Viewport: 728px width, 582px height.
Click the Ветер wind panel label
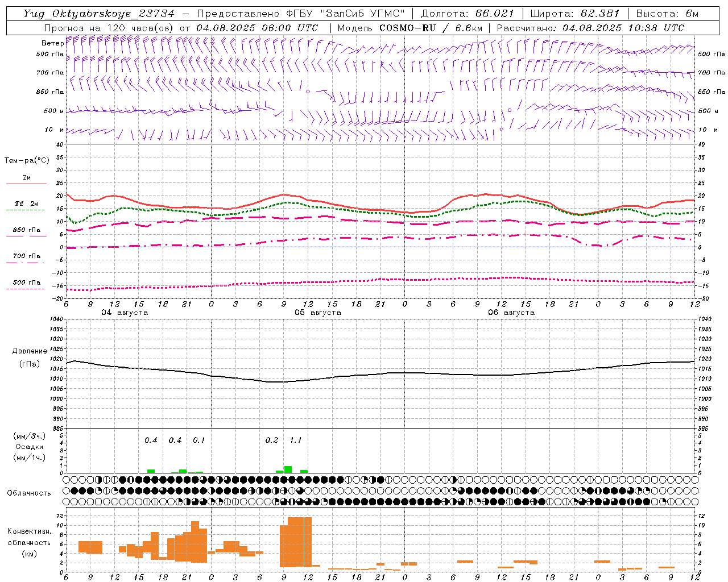pyautogui.click(x=53, y=43)
